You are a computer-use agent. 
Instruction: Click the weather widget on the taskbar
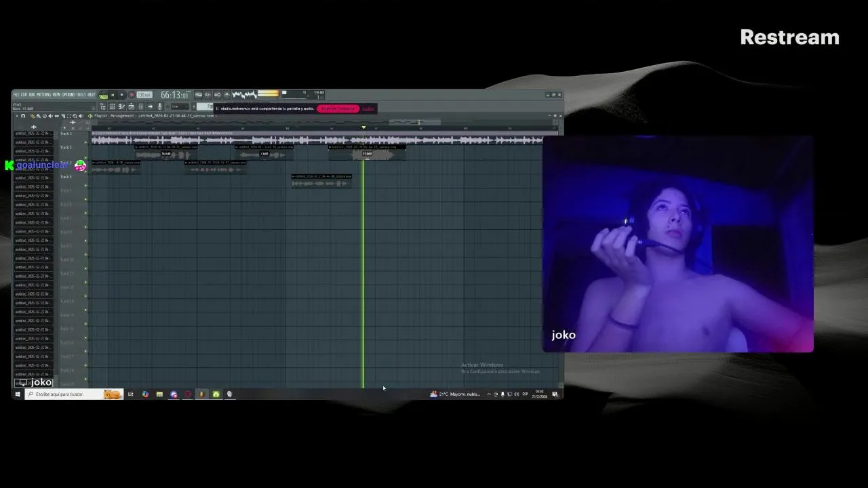[456, 394]
